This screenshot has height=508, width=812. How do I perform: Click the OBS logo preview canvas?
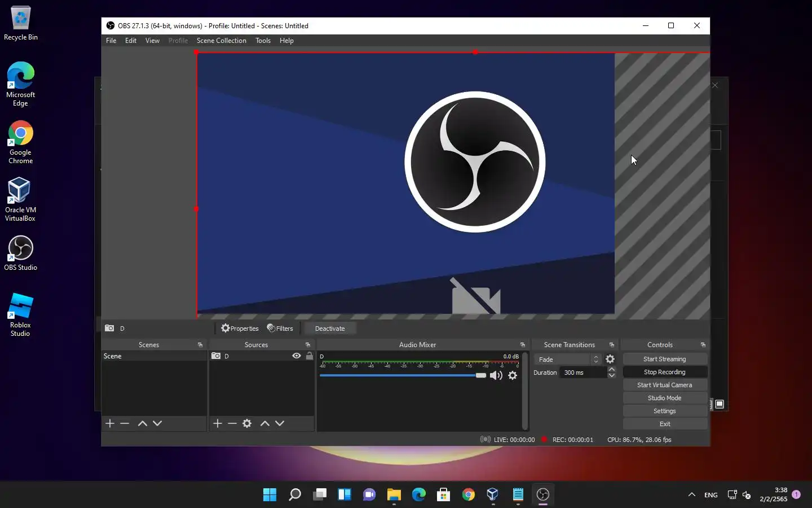coord(406,183)
